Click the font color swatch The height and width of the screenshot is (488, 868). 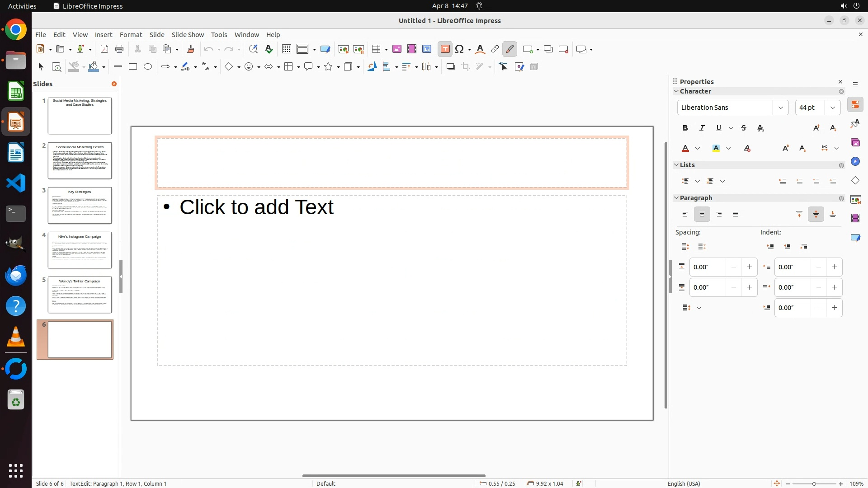pos(685,149)
